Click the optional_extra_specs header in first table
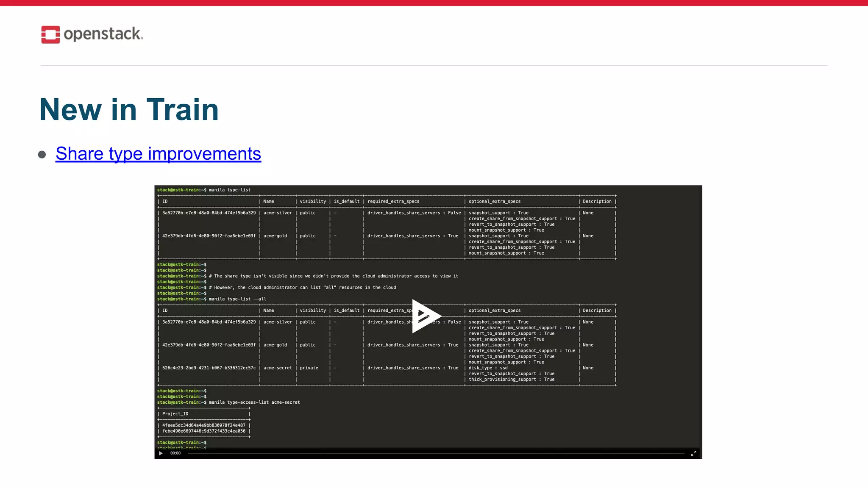 (x=495, y=202)
